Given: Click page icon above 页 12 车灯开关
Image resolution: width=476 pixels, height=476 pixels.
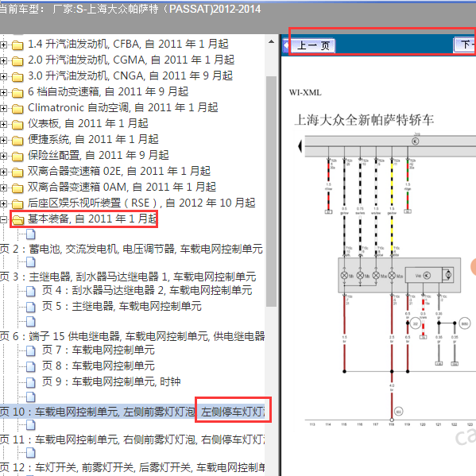Looking at the screenshot, I should 31,452.
